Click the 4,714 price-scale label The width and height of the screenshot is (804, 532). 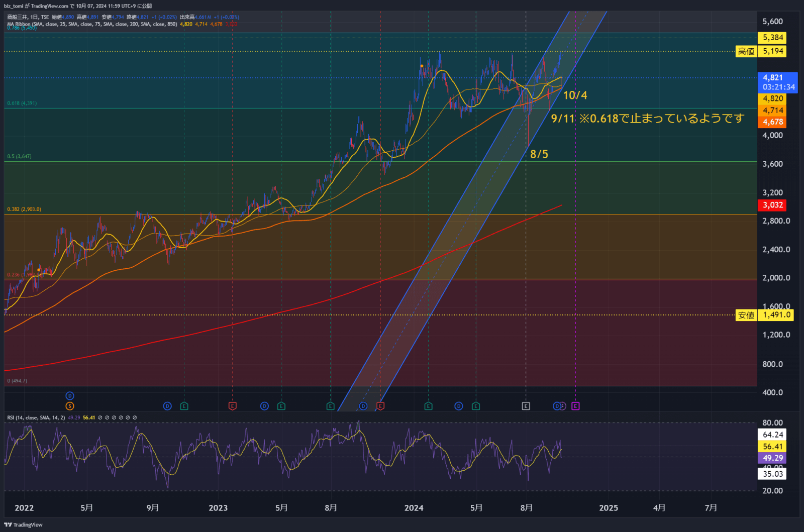click(x=772, y=111)
